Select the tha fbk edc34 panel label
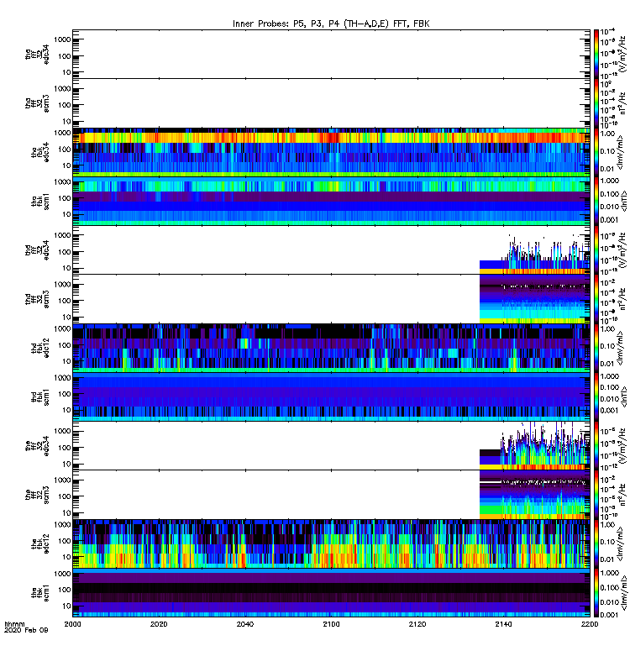 pos(40,152)
